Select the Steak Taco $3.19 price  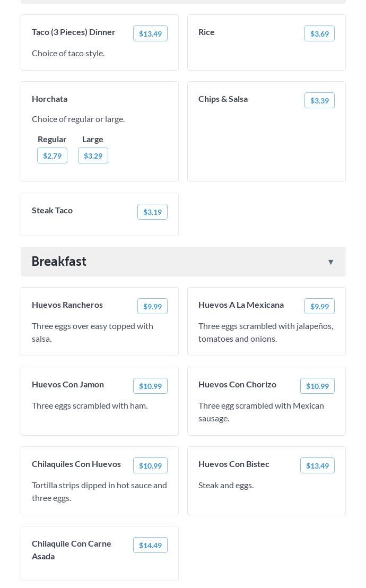click(152, 212)
